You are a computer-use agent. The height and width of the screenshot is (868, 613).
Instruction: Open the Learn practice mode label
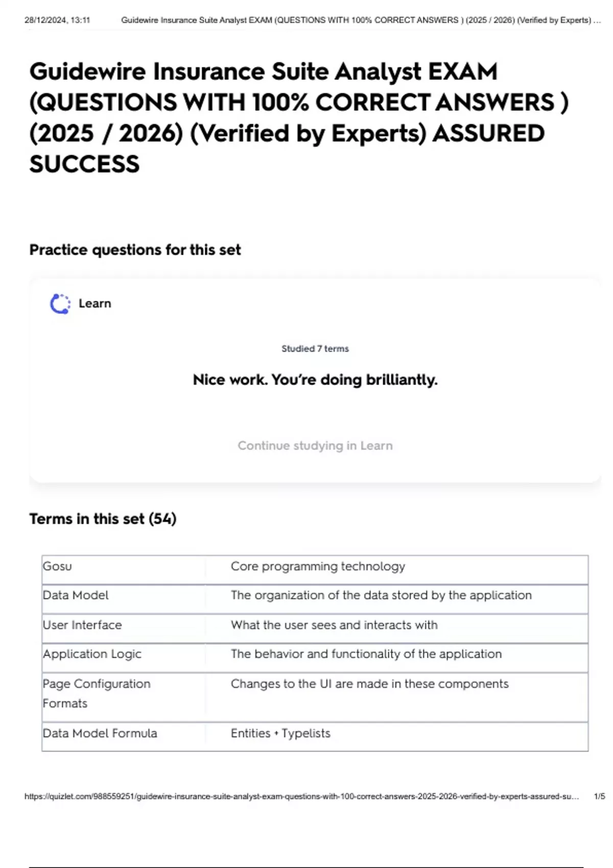pos(95,303)
